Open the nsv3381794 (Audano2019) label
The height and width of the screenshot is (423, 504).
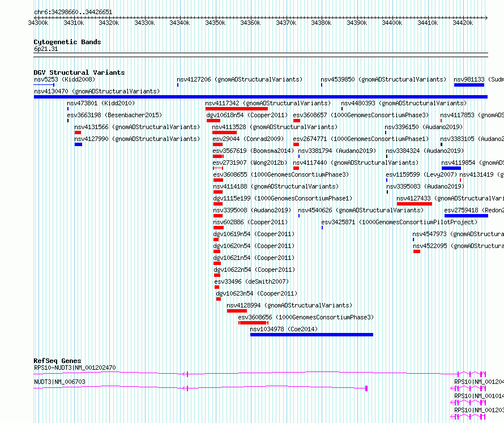[x=337, y=151]
